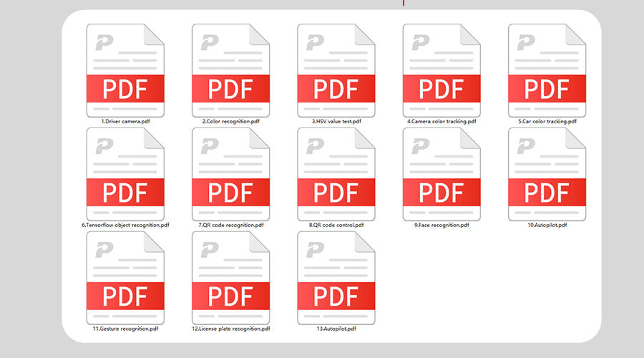Select the '12.License plate recognition.pdf' filename label
Viewport: 644px width, 358px height.
tap(230, 329)
